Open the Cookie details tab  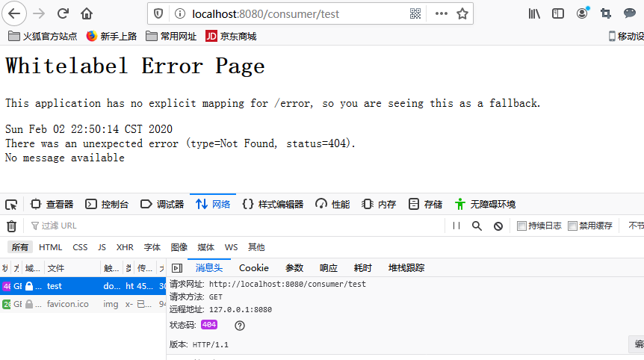click(x=254, y=268)
